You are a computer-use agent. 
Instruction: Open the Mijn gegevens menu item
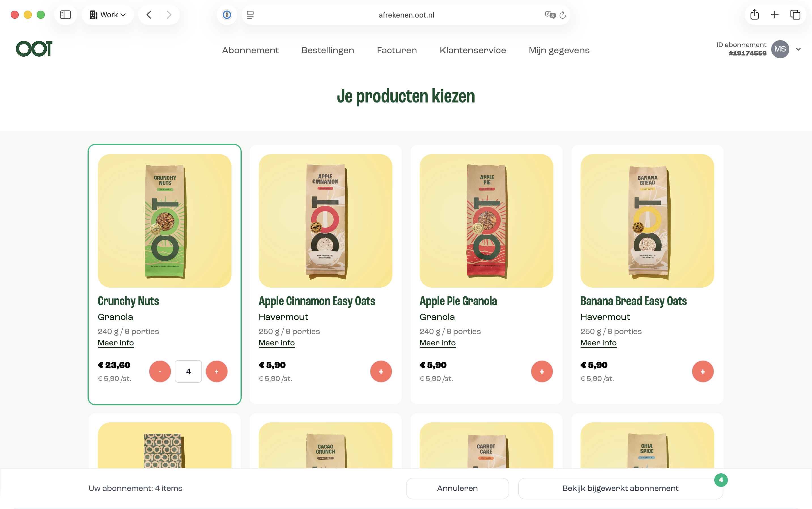coord(559,50)
